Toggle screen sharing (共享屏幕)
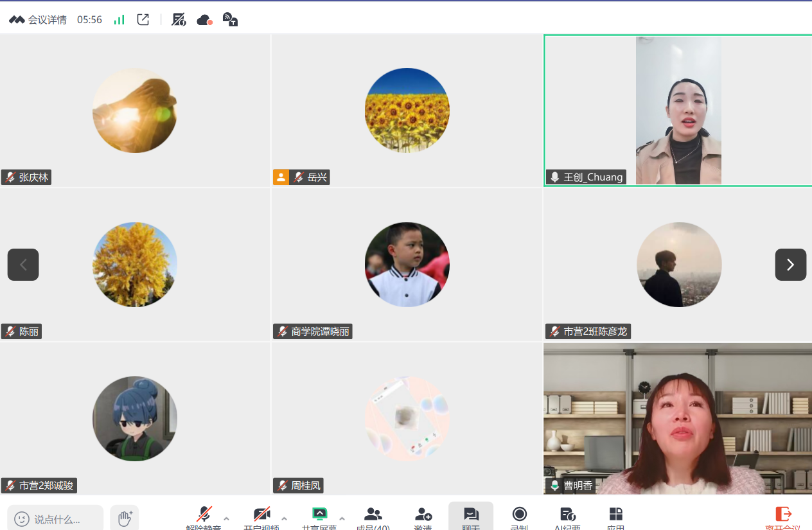 (x=319, y=517)
